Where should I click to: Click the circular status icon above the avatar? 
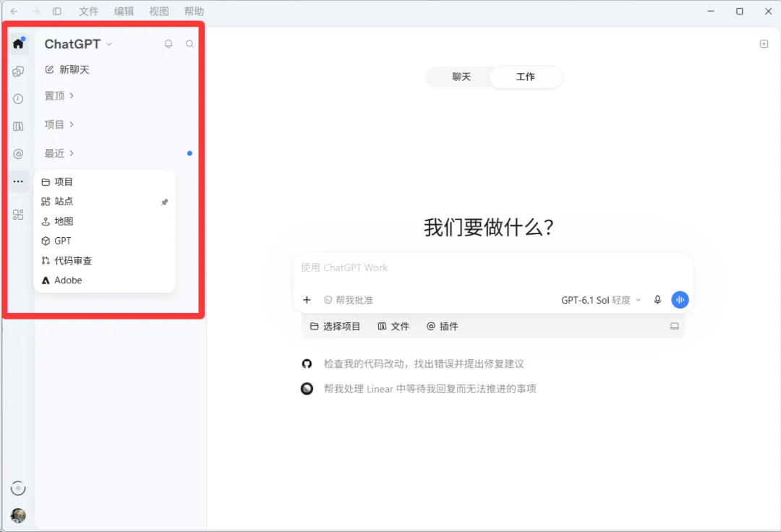[18, 489]
